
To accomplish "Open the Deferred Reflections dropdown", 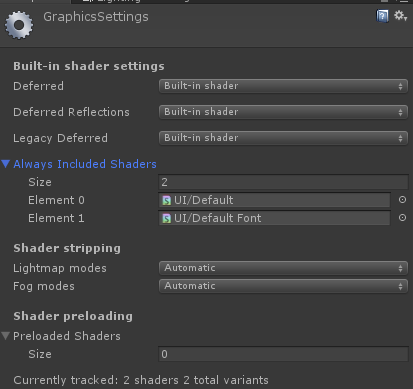I will click(x=283, y=112).
